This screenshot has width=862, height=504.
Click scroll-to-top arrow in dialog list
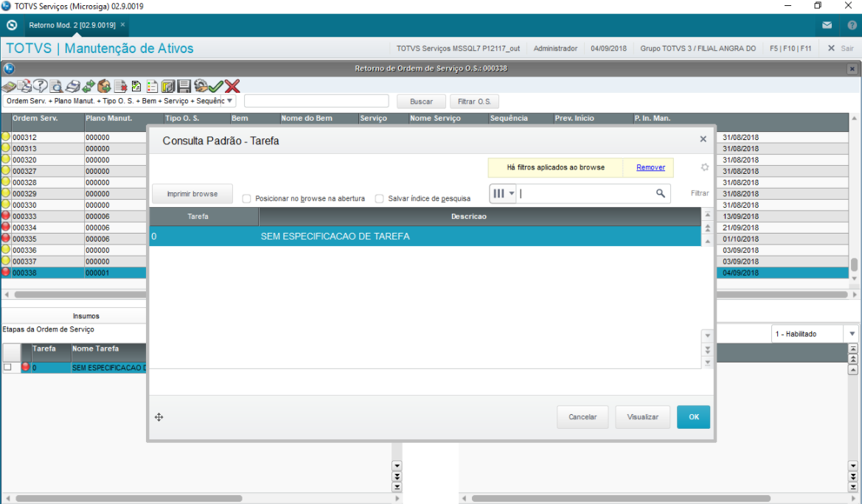(x=708, y=214)
